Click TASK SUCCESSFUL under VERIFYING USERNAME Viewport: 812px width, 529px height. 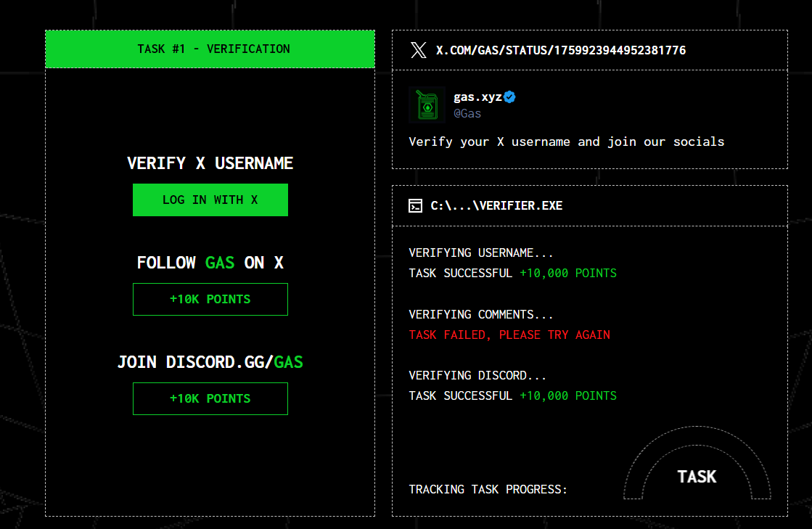[513, 274]
